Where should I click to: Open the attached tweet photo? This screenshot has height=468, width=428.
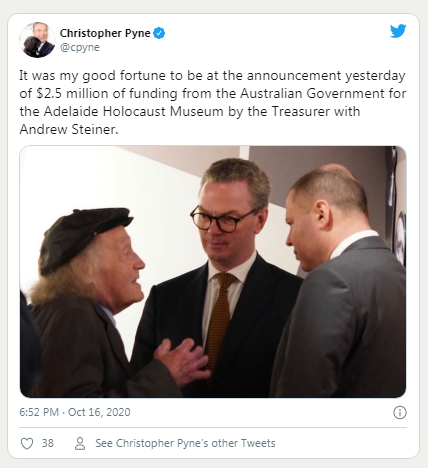(213, 272)
